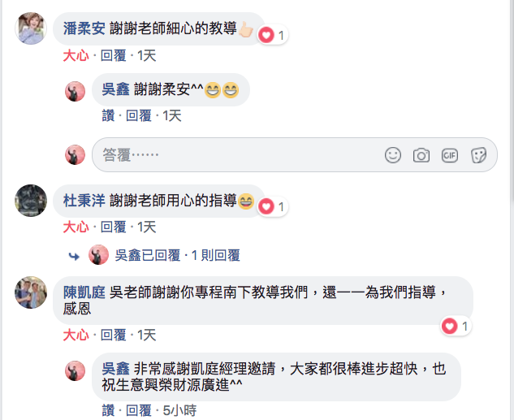
Task: Insert a GIF into reply
Action: [x=449, y=155]
